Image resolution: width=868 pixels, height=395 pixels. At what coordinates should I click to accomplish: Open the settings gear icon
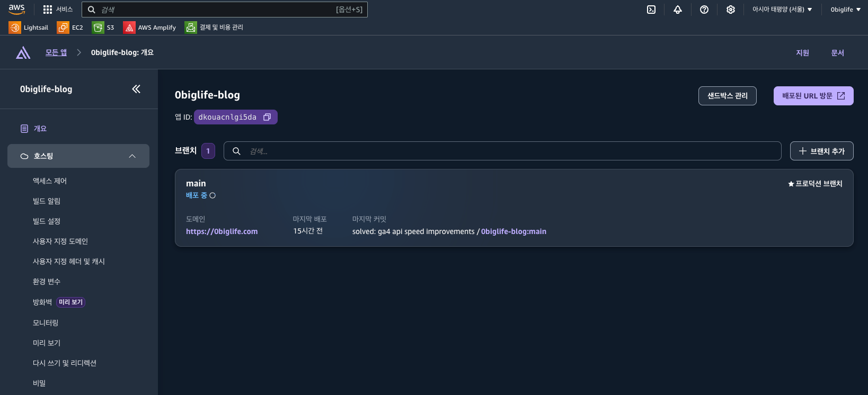coord(731,10)
